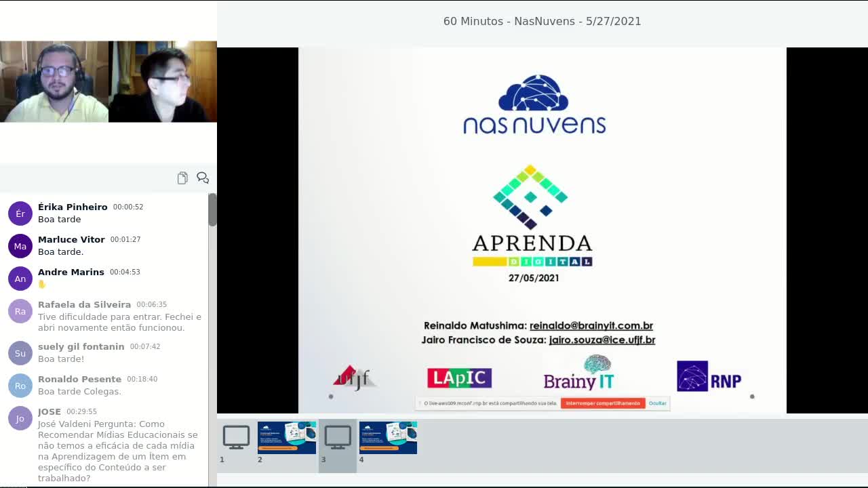The image size is (868, 488).
Task: Click the jairo.souza@ice.ufjf.br email link
Action: point(602,340)
